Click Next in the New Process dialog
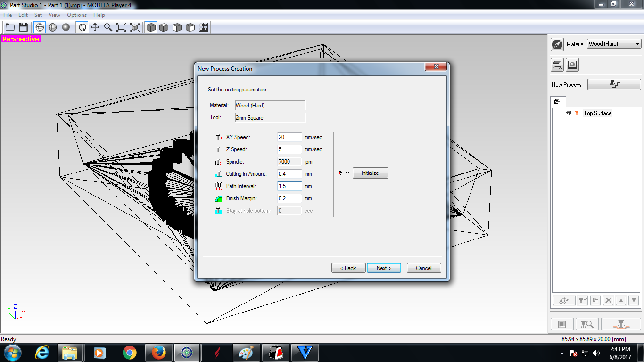Image resolution: width=644 pixels, height=362 pixels. [384, 268]
